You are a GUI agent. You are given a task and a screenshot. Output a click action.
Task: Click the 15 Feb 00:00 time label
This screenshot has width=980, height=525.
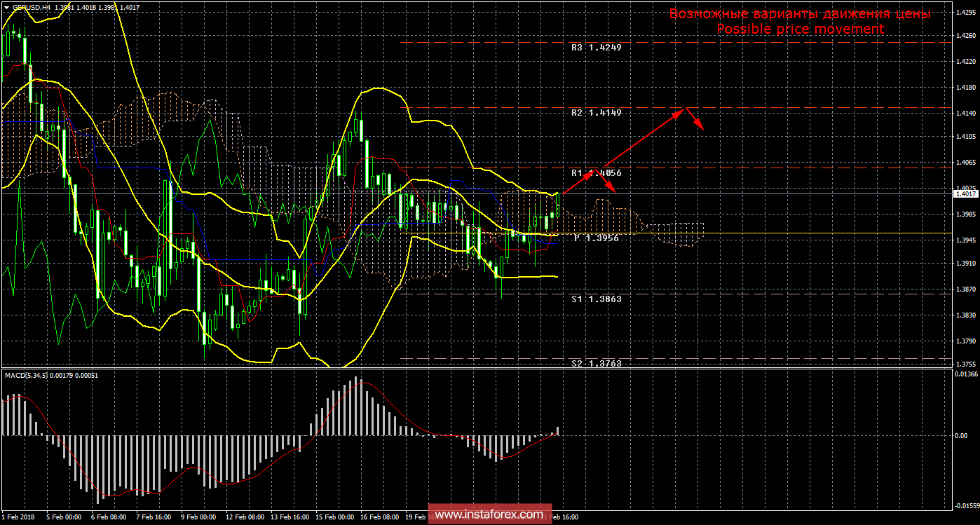pyautogui.click(x=336, y=517)
